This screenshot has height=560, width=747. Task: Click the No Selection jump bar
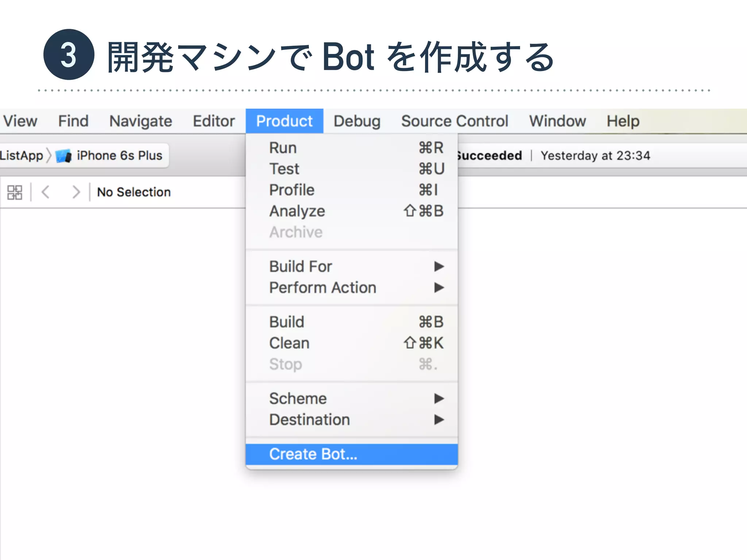[134, 192]
